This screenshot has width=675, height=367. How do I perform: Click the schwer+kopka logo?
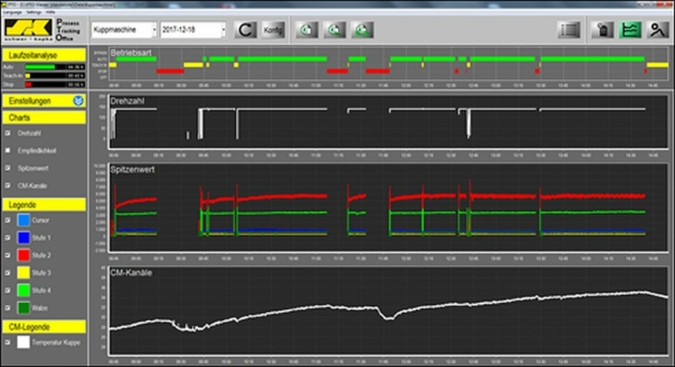click(x=28, y=30)
